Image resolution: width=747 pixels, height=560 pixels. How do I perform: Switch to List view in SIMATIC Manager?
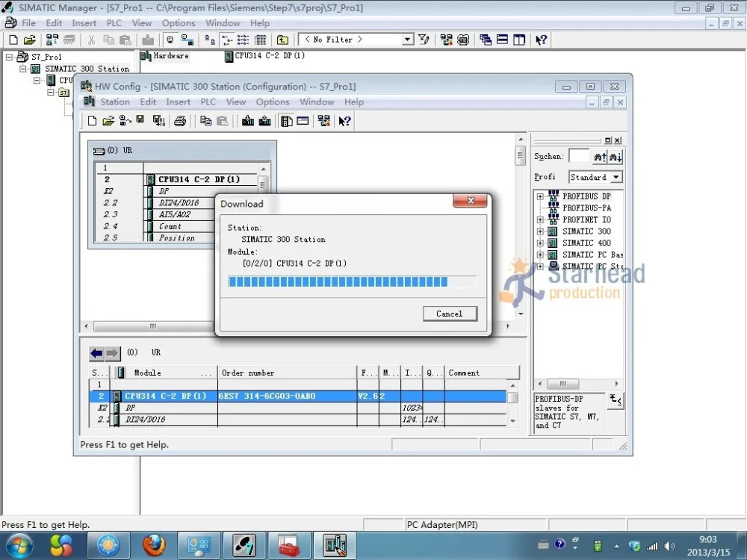click(244, 40)
